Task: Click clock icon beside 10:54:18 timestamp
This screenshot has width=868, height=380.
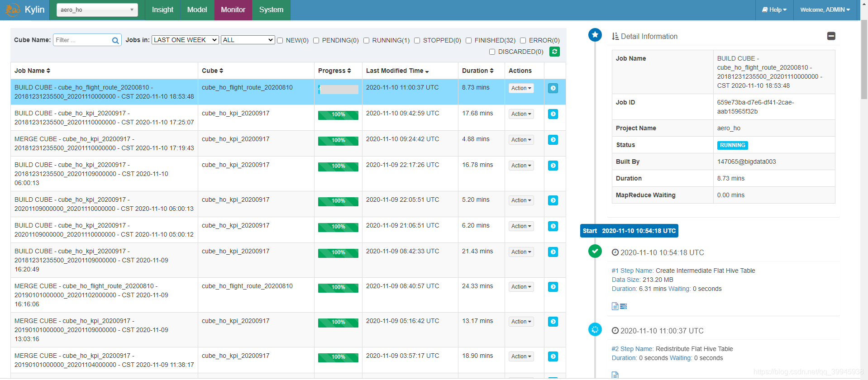Action: click(615, 252)
